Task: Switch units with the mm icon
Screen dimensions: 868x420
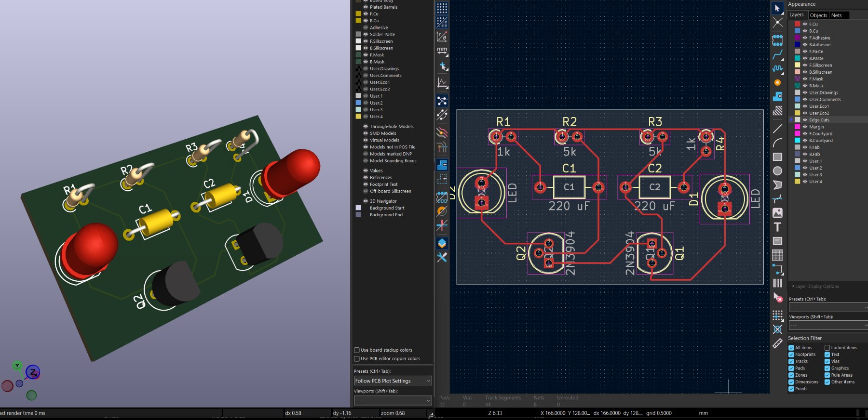Action: click(x=442, y=51)
